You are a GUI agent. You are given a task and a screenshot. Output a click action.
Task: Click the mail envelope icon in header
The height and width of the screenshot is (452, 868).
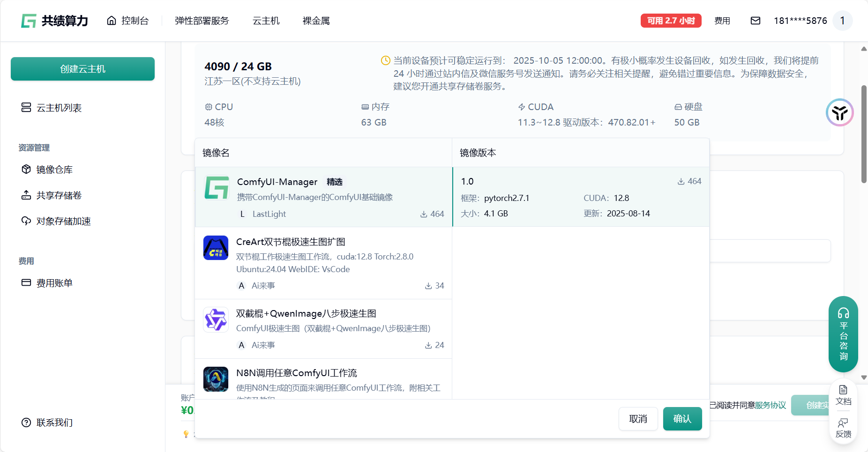(x=755, y=21)
